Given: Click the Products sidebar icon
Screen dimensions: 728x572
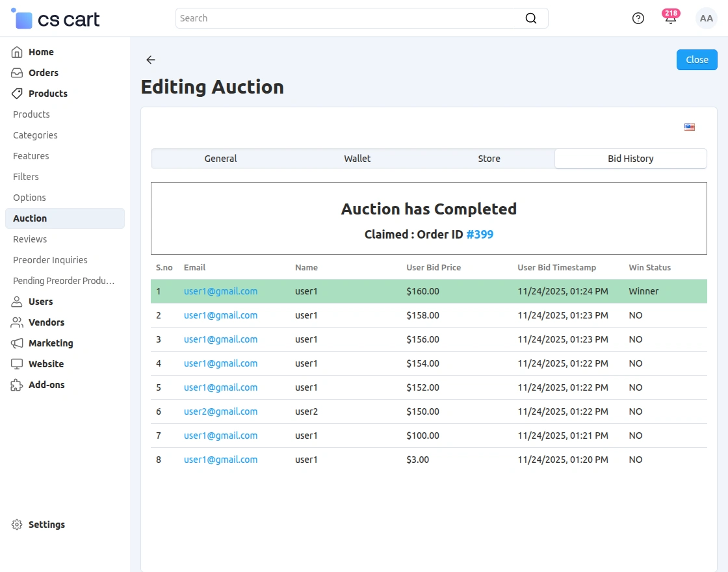Looking at the screenshot, I should [17, 94].
